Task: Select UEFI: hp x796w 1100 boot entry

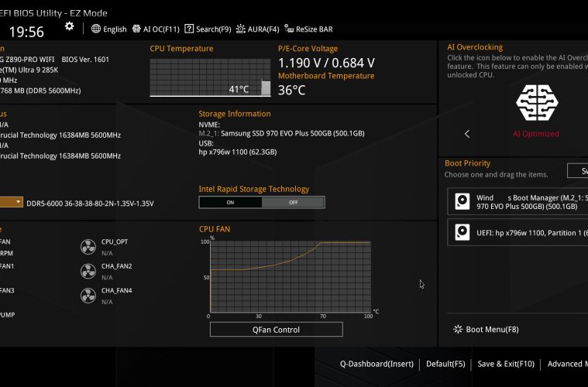Action: tap(518, 232)
